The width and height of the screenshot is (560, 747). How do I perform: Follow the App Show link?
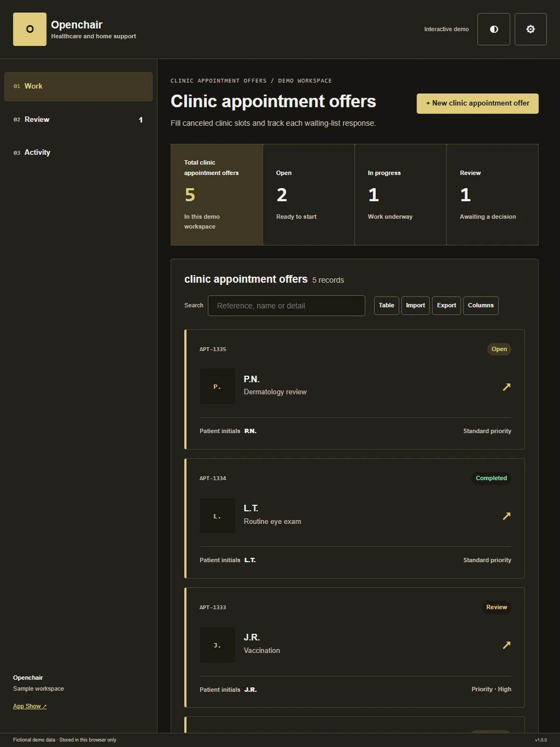pos(30,706)
